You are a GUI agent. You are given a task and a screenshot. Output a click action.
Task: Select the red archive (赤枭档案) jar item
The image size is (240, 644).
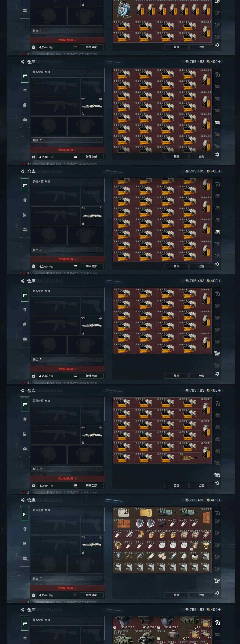(x=195, y=545)
